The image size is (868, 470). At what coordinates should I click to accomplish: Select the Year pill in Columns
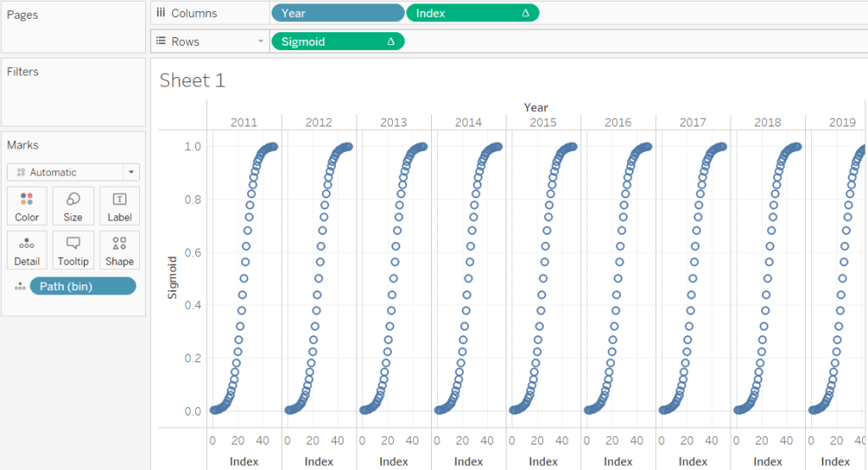point(337,14)
